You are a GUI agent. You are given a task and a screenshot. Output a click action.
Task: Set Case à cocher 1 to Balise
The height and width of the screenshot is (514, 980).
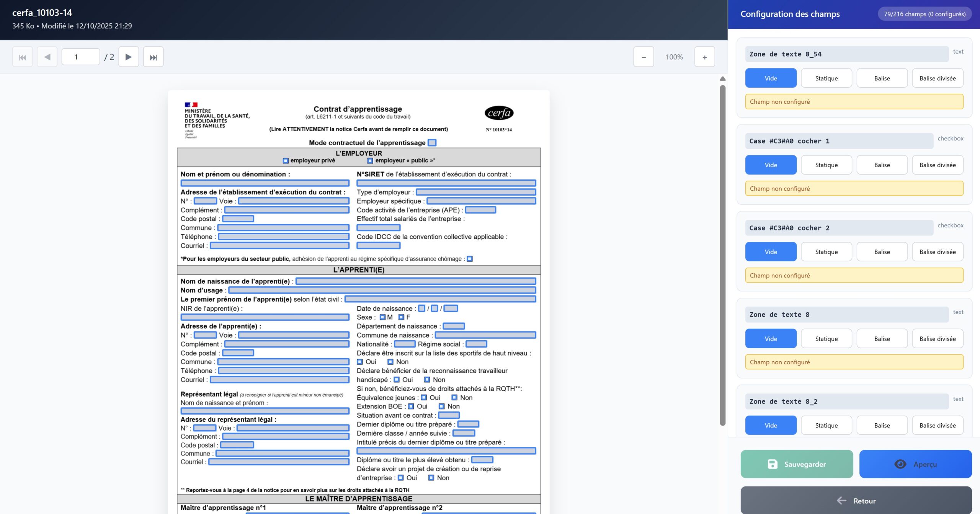[882, 165]
